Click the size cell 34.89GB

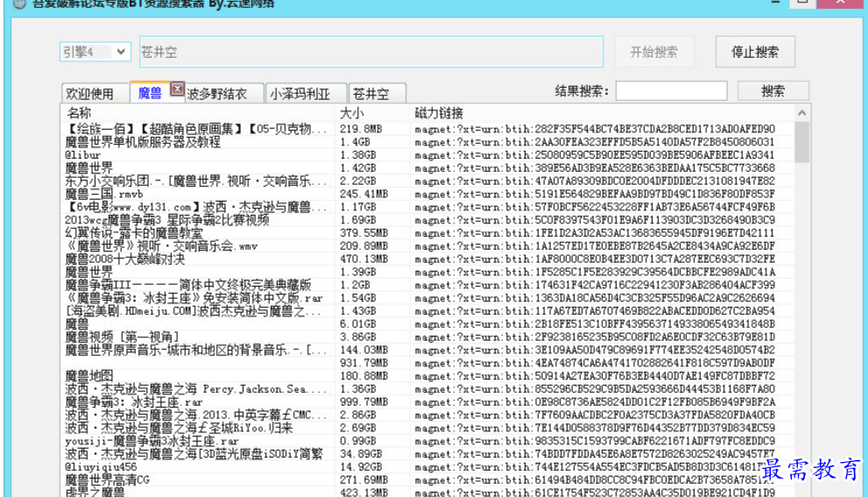pos(360,454)
